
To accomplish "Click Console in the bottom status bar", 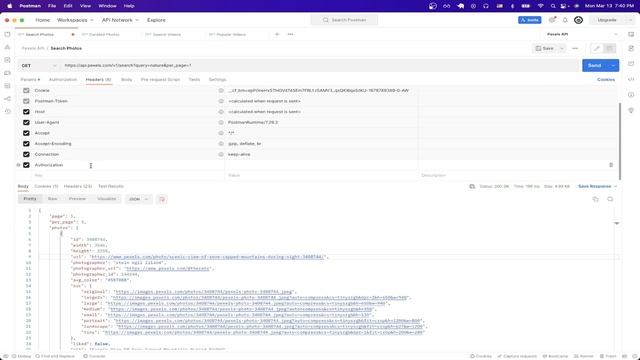I will (x=95, y=356).
